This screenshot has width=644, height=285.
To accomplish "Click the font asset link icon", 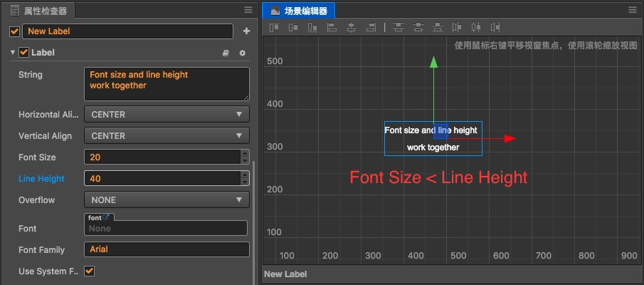I will point(106,217).
